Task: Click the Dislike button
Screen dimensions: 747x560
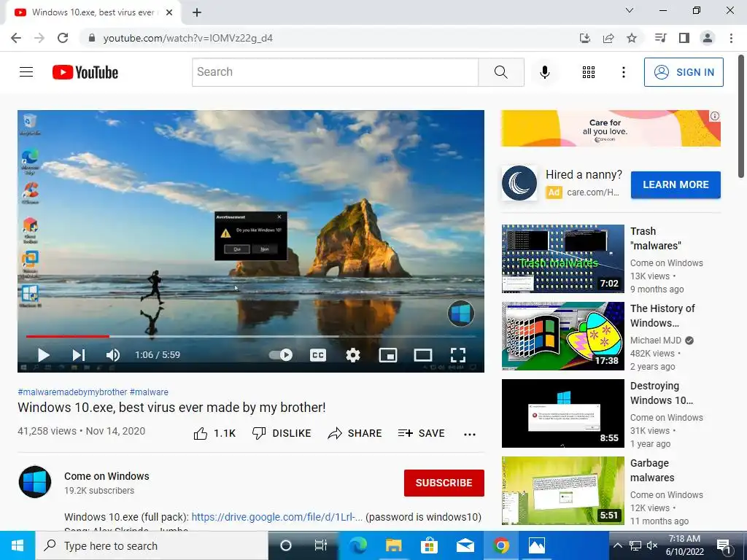Action: (x=282, y=433)
